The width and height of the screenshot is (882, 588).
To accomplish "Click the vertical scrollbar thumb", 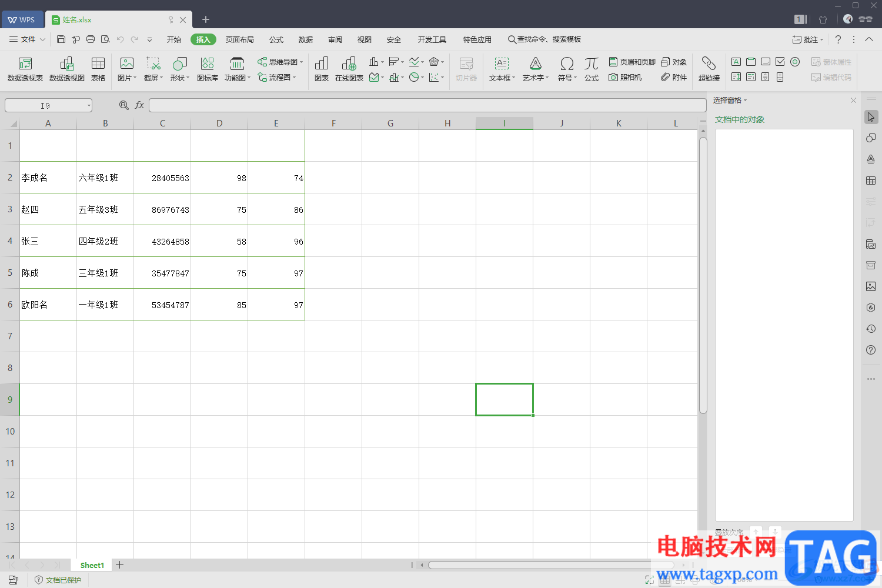I will point(703,275).
